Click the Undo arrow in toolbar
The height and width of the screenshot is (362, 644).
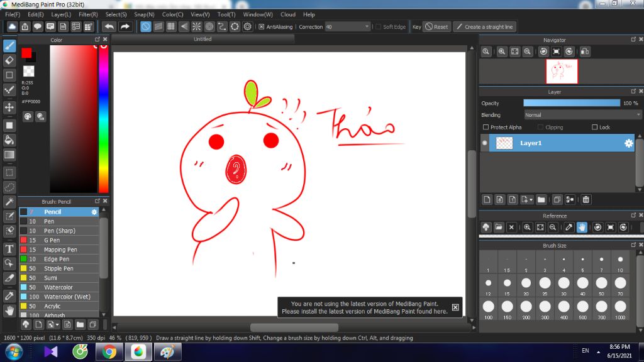(x=109, y=26)
